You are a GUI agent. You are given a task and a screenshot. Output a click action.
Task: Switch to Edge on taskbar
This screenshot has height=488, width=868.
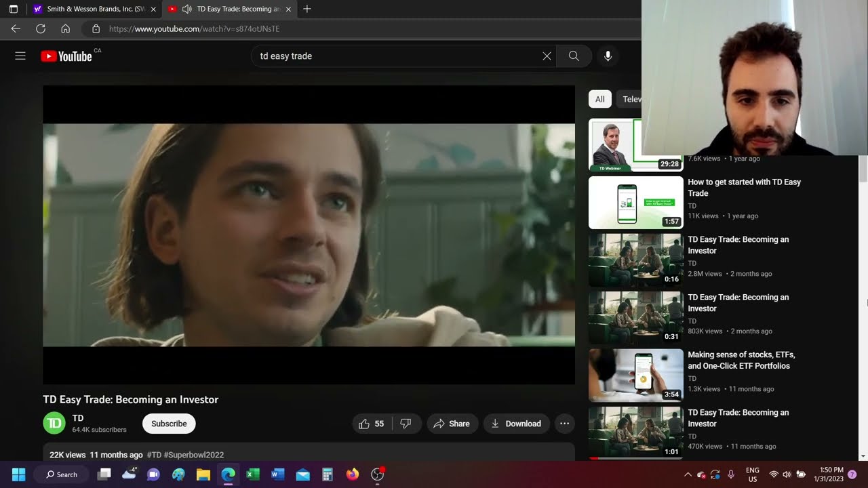229,474
